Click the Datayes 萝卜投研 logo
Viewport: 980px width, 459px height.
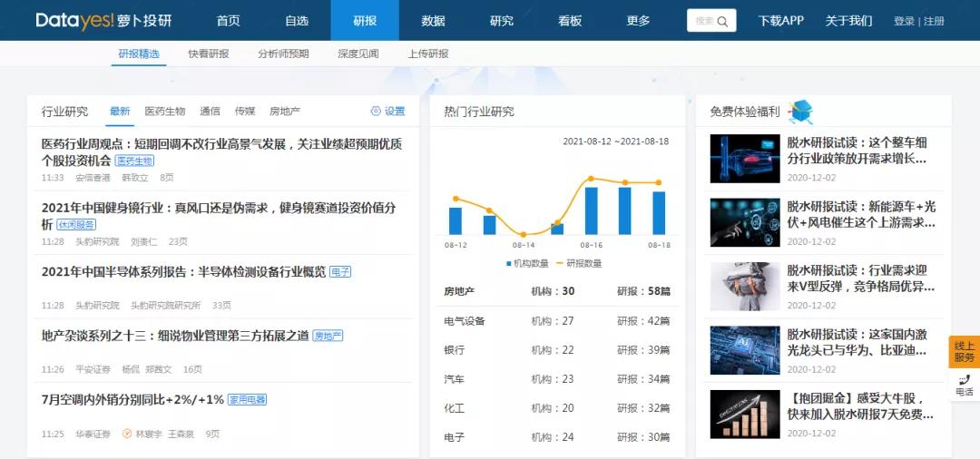[103, 21]
